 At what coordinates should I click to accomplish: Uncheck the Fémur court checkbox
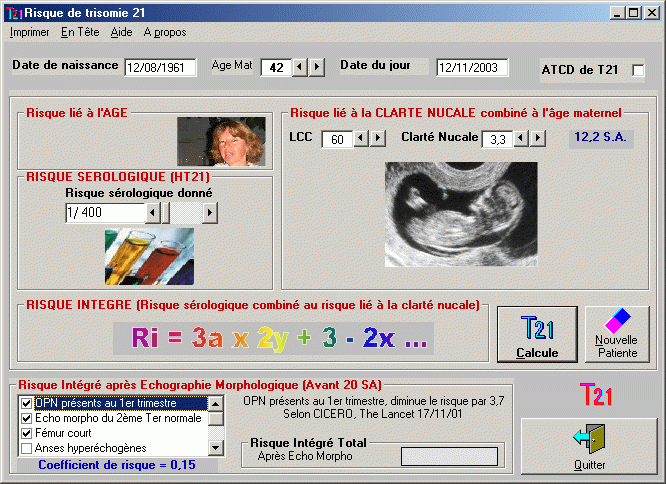click(26, 433)
